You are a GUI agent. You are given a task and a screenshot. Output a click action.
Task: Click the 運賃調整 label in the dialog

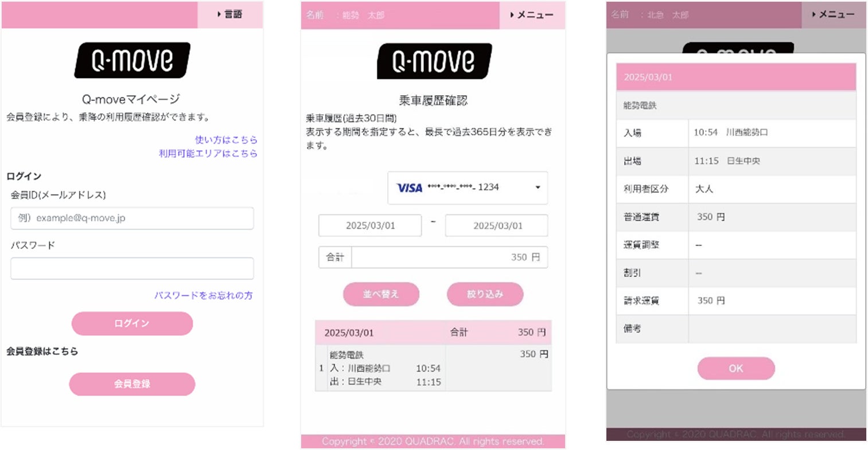tap(641, 245)
